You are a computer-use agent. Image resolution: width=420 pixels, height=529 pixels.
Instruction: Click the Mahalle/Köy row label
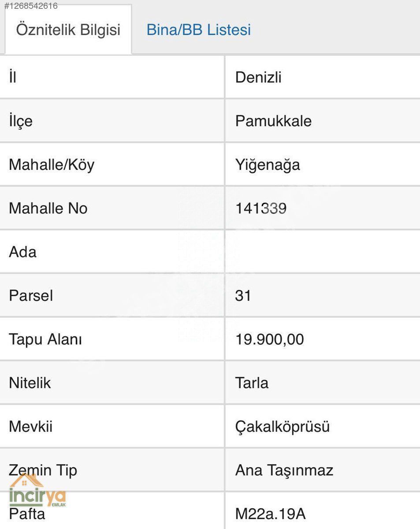52,165
